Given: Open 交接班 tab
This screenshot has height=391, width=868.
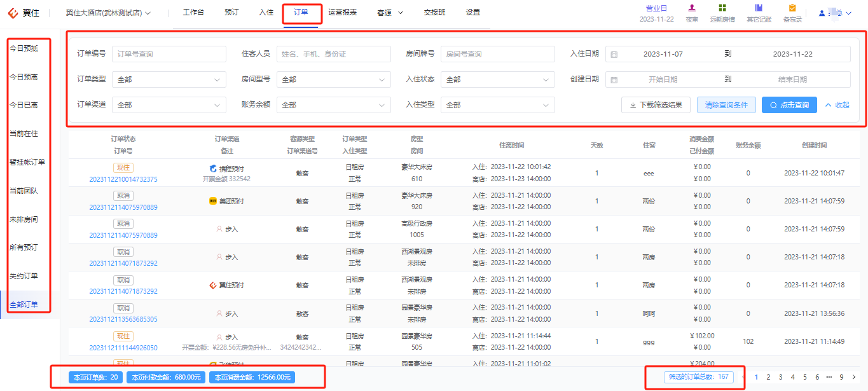Looking at the screenshot, I should pos(435,12).
